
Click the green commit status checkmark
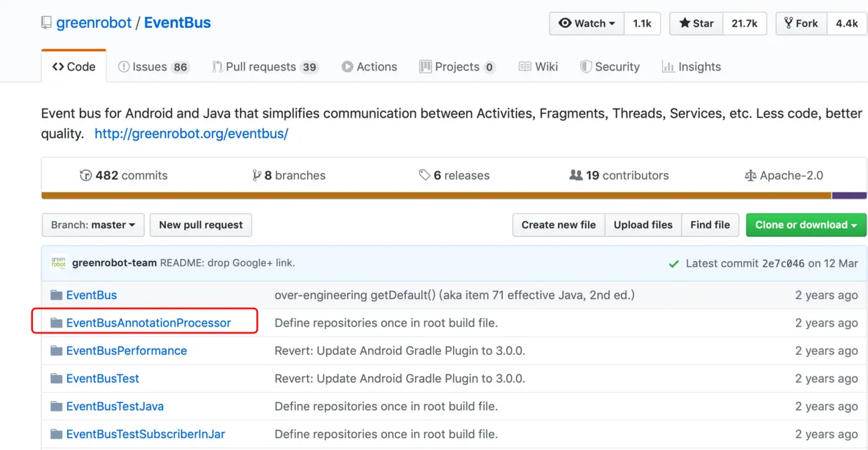click(673, 264)
